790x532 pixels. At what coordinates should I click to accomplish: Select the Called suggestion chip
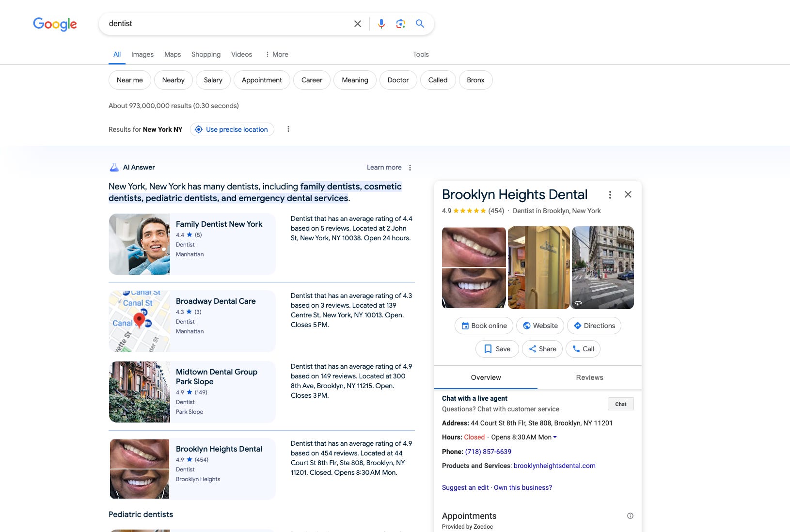click(438, 80)
